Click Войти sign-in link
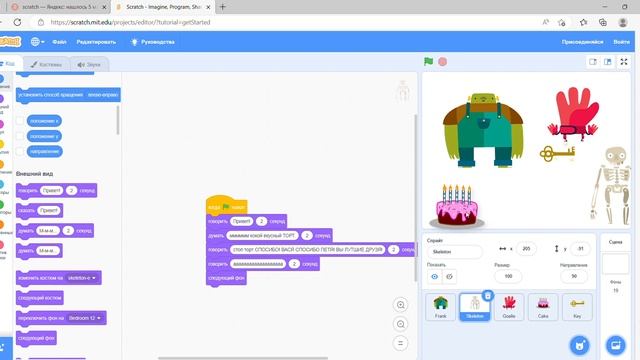 (x=621, y=42)
